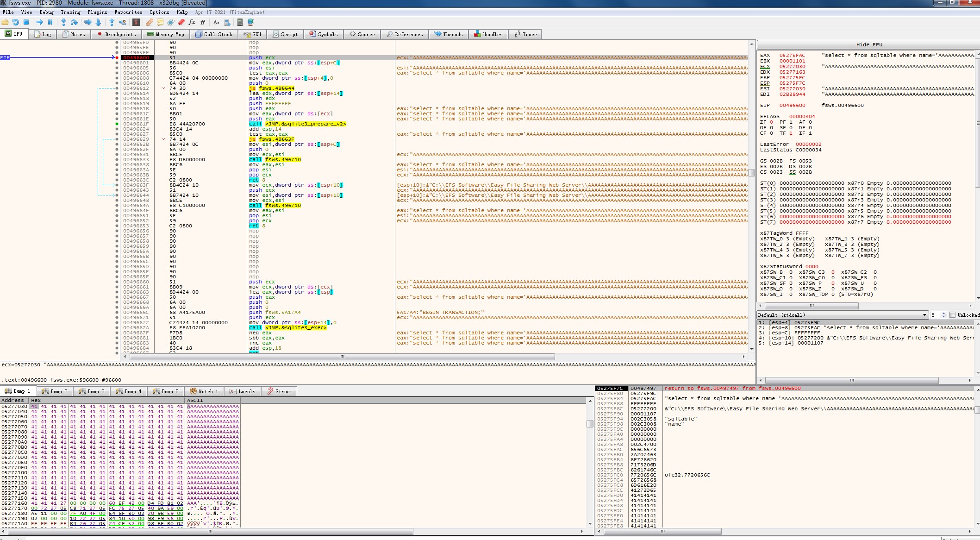Switch to the Log tab
The height and width of the screenshot is (540, 980).
tap(43, 34)
